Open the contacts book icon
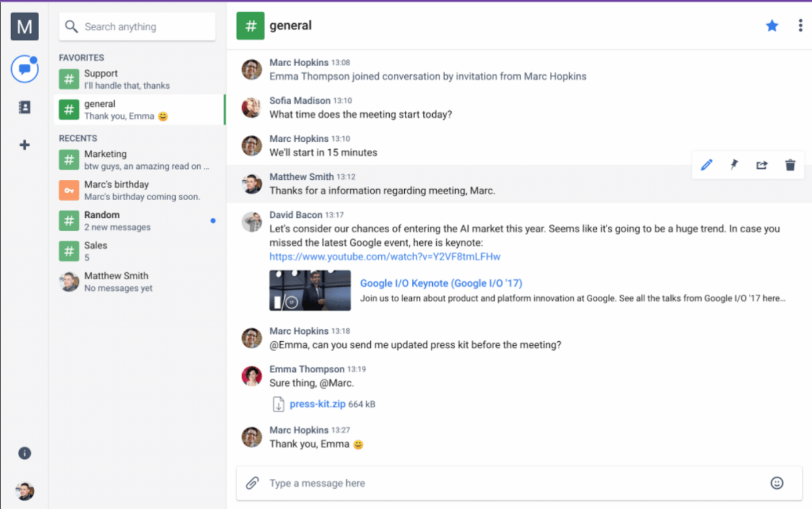812x509 pixels. (x=24, y=107)
